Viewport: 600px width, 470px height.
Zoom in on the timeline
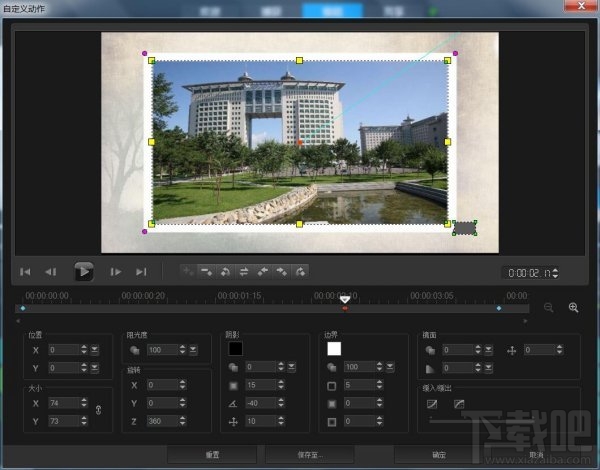(574, 308)
